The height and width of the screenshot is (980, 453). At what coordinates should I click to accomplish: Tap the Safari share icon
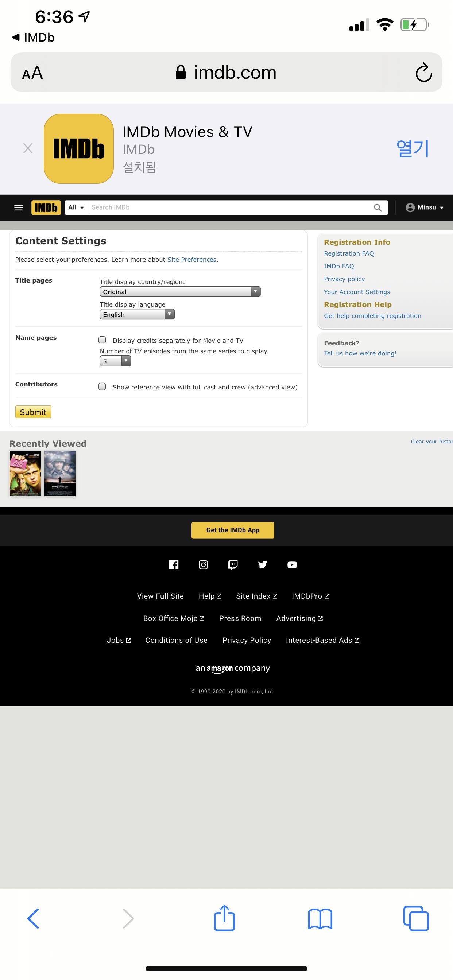point(225,918)
